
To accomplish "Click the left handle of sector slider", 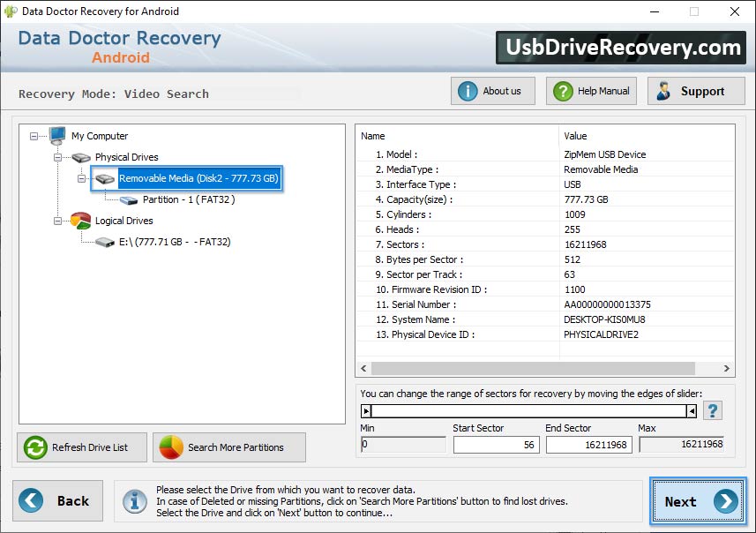I will 366,411.
